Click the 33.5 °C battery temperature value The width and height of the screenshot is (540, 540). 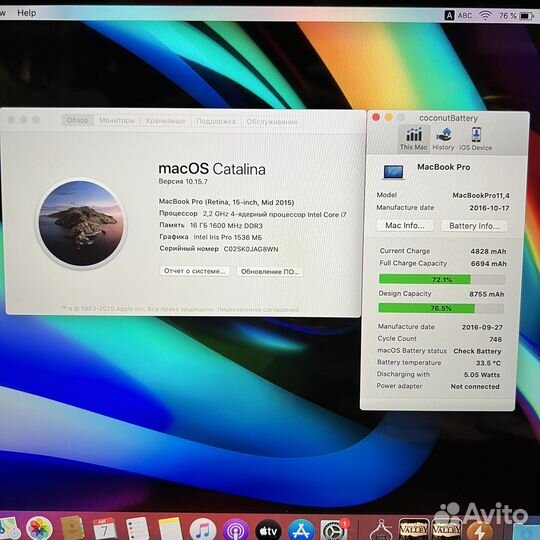488,363
